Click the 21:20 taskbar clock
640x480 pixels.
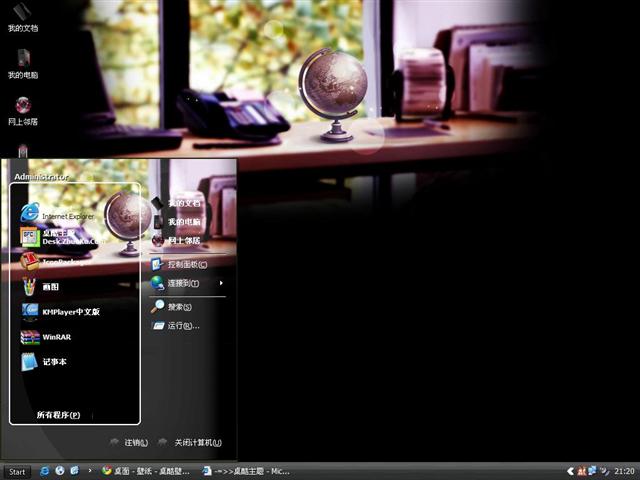tap(624, 471)
